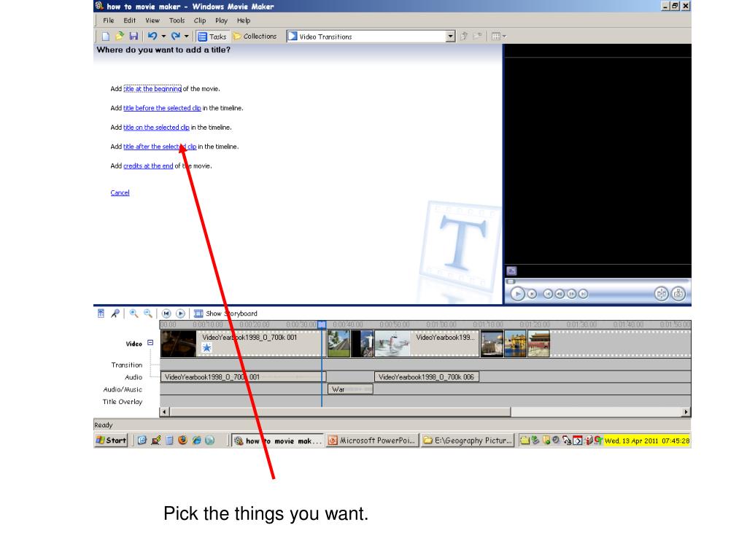Click the full screen icon under preview
747x560 pixels.
[511, 271]
